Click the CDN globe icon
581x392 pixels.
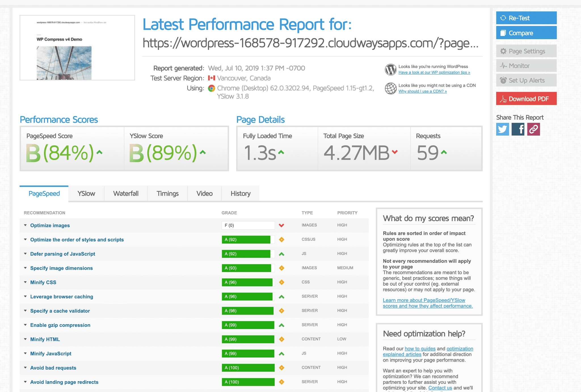pos(391,88)
